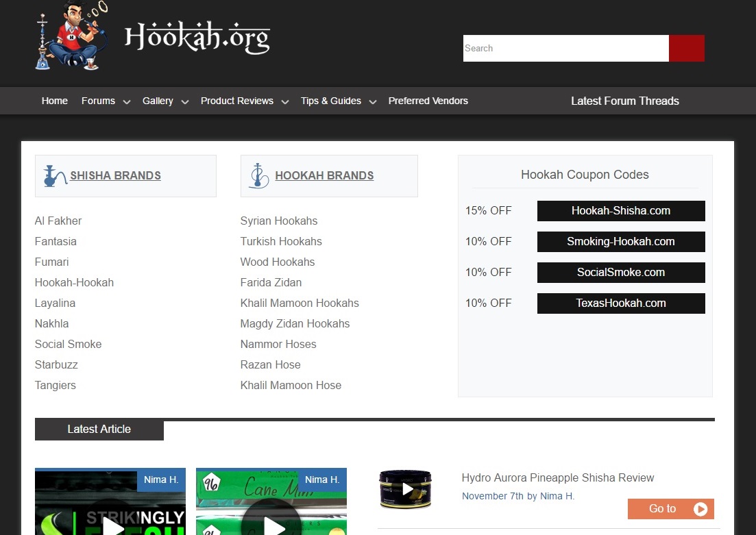This screenshot has width=756, height=535.
Task: Open the Khalil Mamoon Hookahs link
Action: (x=300, y=303)
